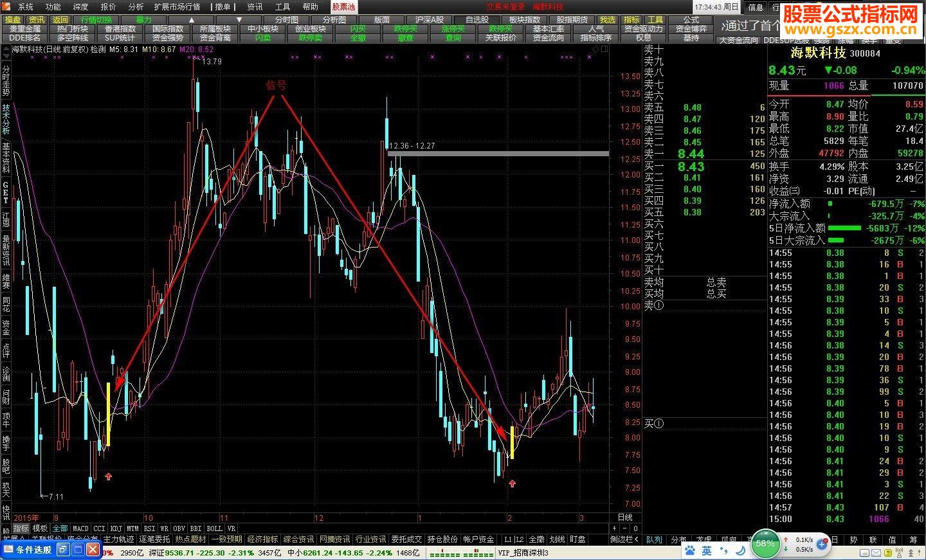Select 基本资料 in left sidebar

click(6, 158)
